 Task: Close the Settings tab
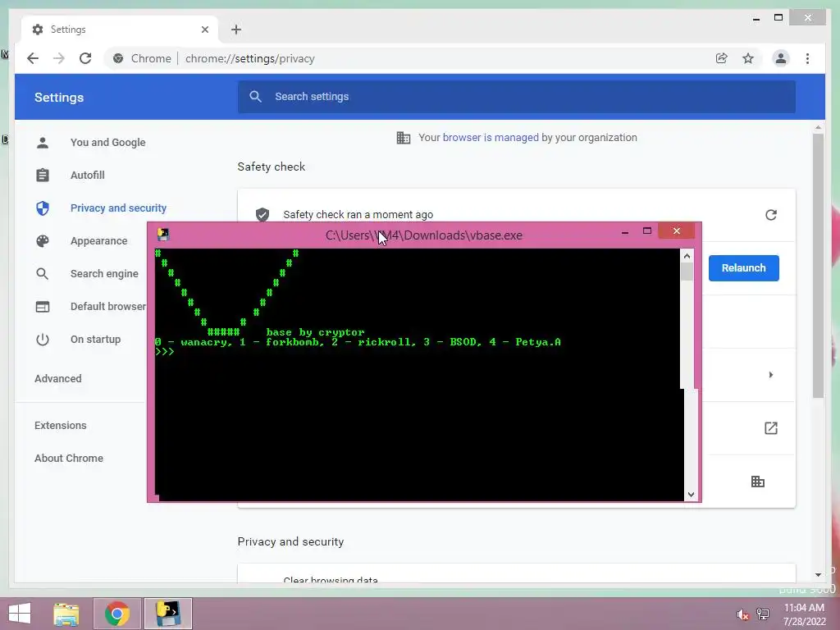204,30
